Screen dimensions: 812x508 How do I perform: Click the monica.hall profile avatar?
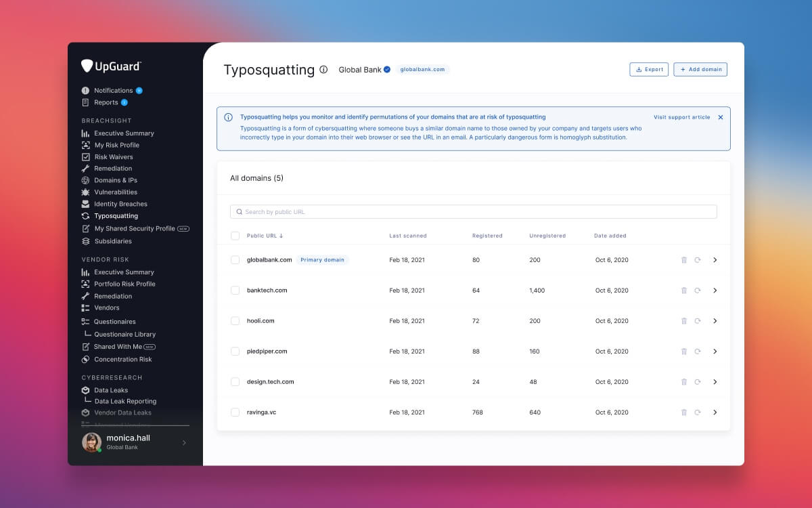point(91,442)
